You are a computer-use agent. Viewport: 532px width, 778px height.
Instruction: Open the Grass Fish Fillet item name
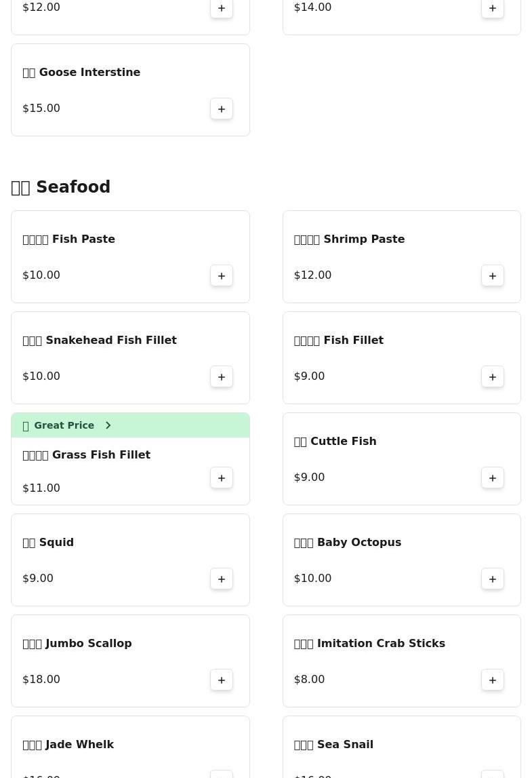87,454
